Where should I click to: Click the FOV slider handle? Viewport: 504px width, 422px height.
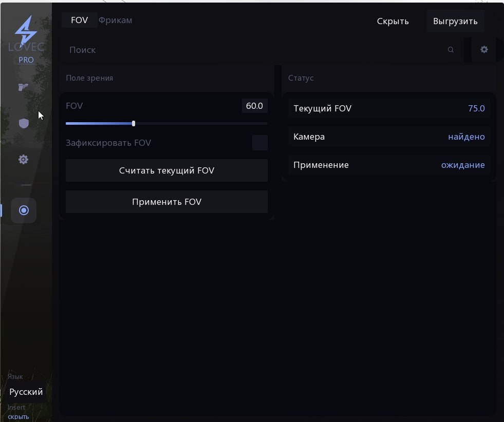(x=134, y=124)
